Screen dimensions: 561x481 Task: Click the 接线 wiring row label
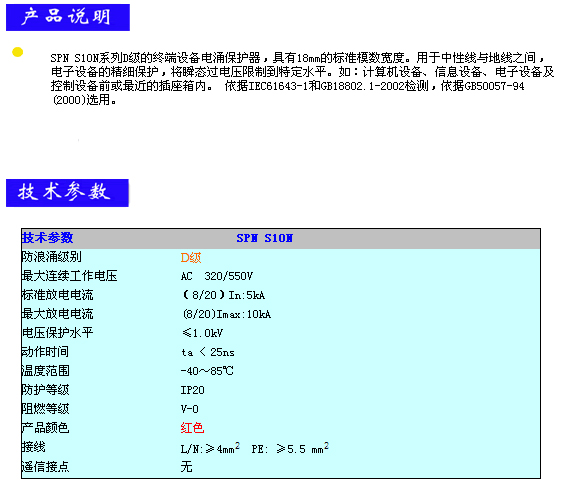(x=34, y=447)
